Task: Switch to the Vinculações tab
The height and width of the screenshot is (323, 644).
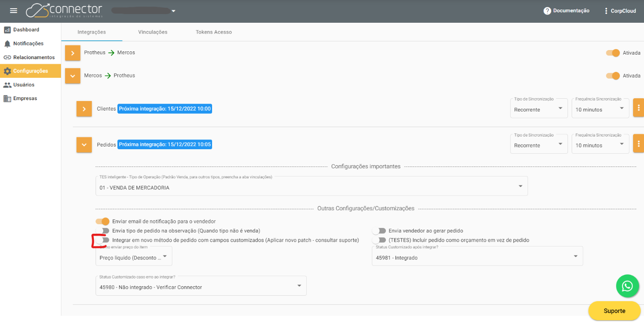Action: click(153, 32)
